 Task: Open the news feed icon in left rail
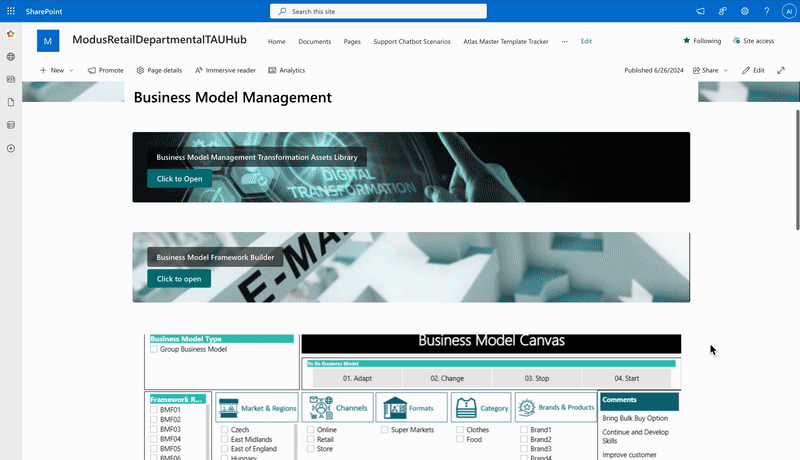pyautogui.click(x=11, y=79)
